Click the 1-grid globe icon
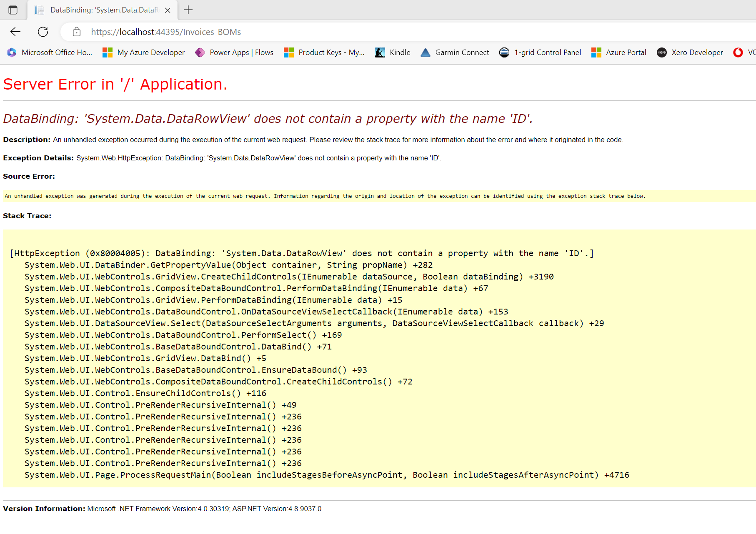This screenshot has height=534, width=756. (x=504, y=52)
